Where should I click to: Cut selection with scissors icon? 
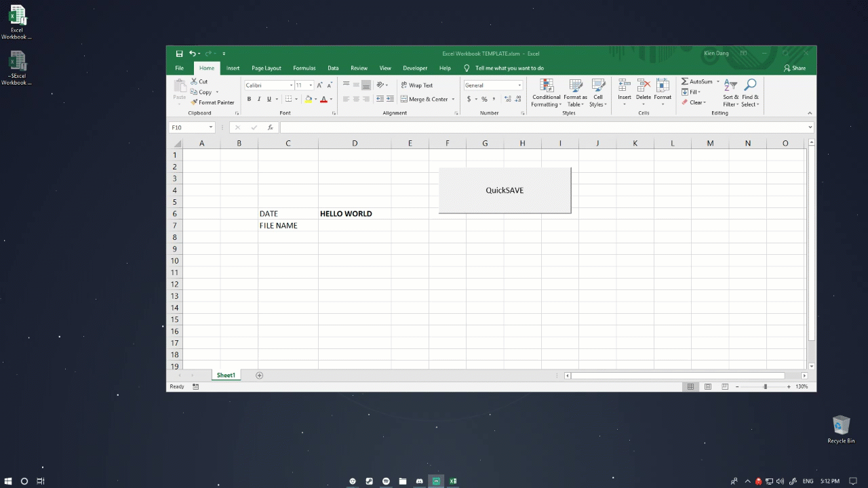pyautogui.click(x=194, y=81)
